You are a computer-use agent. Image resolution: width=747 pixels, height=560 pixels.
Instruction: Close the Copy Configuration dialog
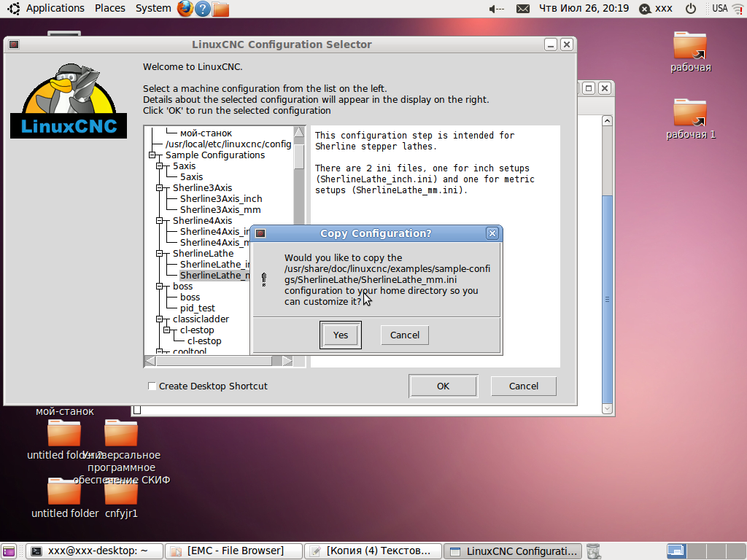(492, 233)
